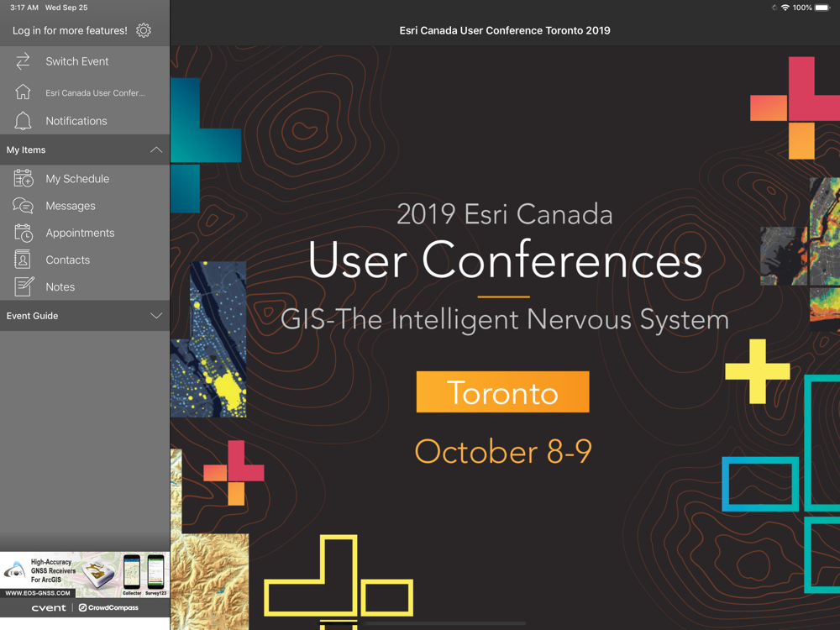Tap Log in for more features!
The image size is (840, 630).
click(70, 30)
